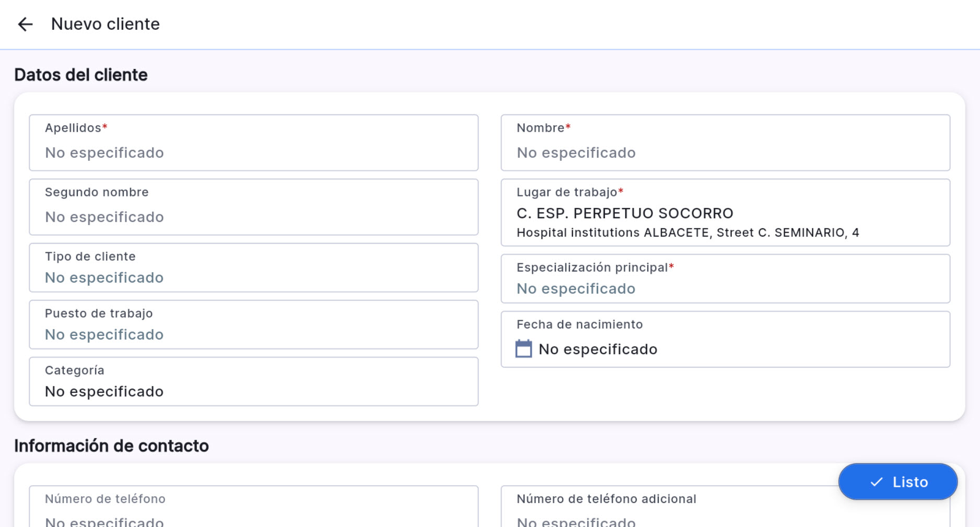The width and height of the screenshot is (980, 527).
Task: Choose an Especialización principal value
Action: coord(725,288)
